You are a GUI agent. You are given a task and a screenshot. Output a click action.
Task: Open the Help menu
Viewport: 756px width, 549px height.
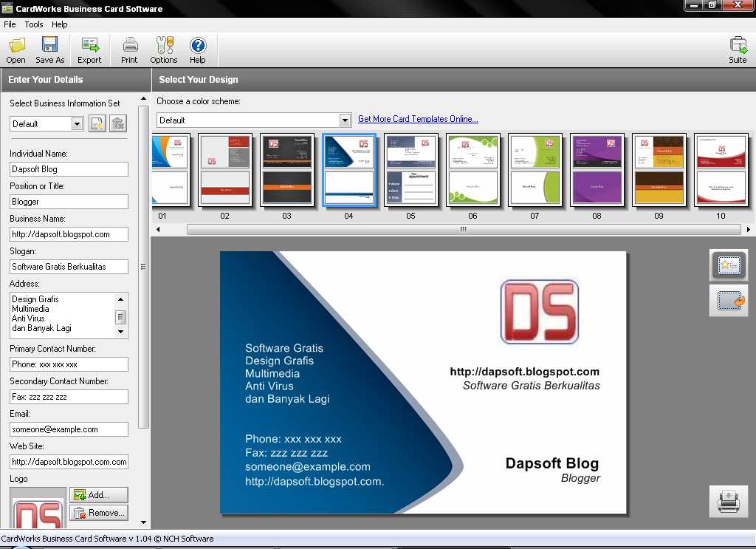click(60, 24)
